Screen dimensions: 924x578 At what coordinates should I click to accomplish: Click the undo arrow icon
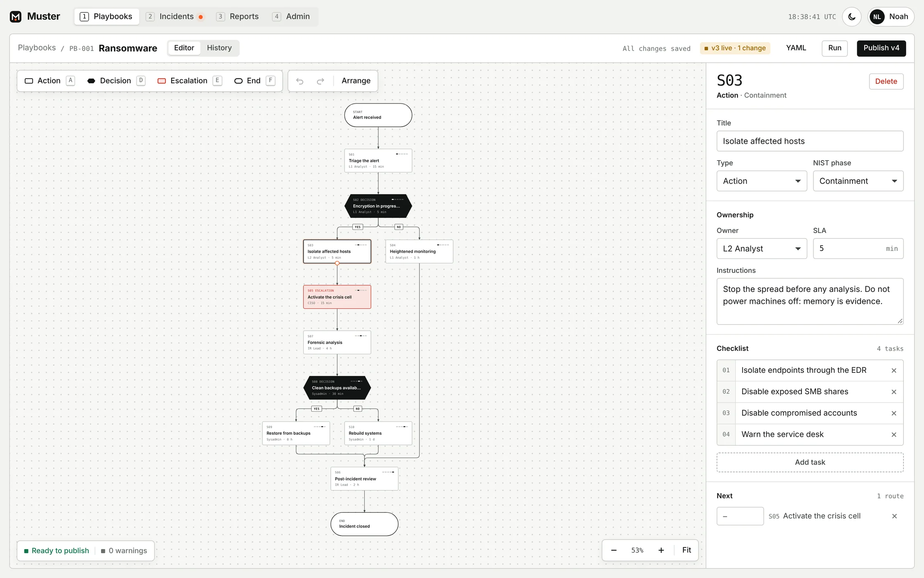point(300,81)
